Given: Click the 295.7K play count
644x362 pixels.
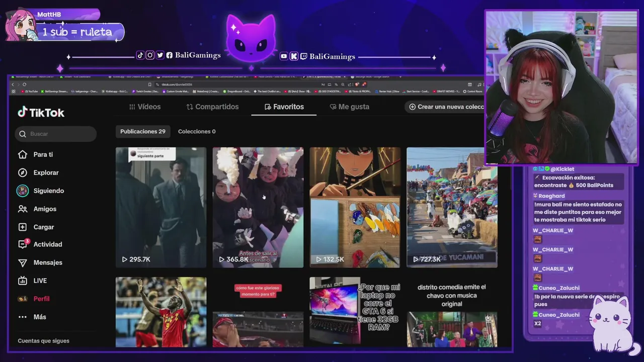Looking at the screenshot, I should (136, 259).
